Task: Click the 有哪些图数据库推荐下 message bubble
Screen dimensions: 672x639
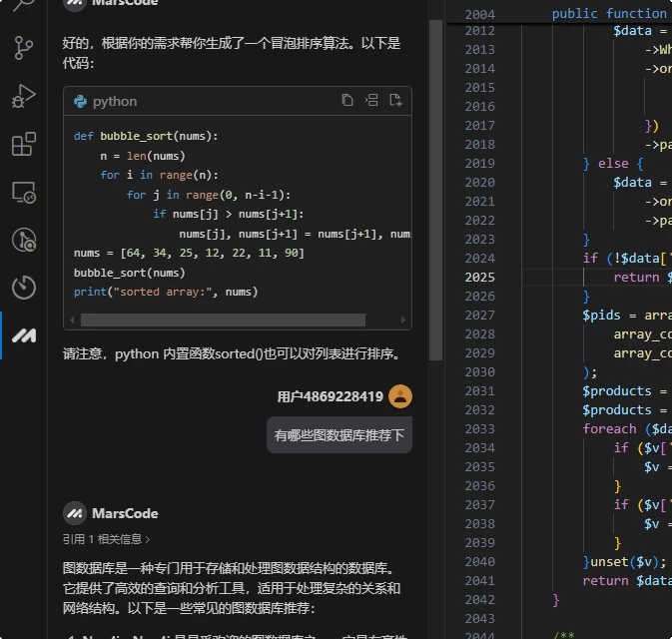Action: (338, 435)
